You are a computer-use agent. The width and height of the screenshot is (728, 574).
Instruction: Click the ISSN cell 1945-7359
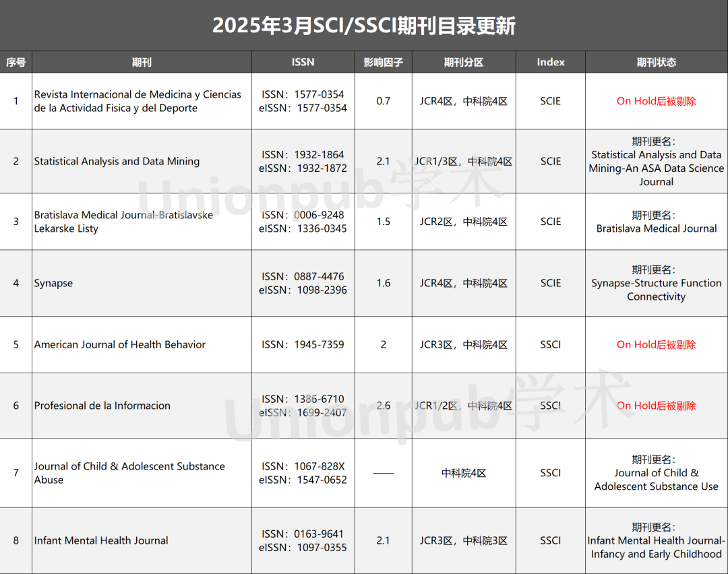pos(303,345)
